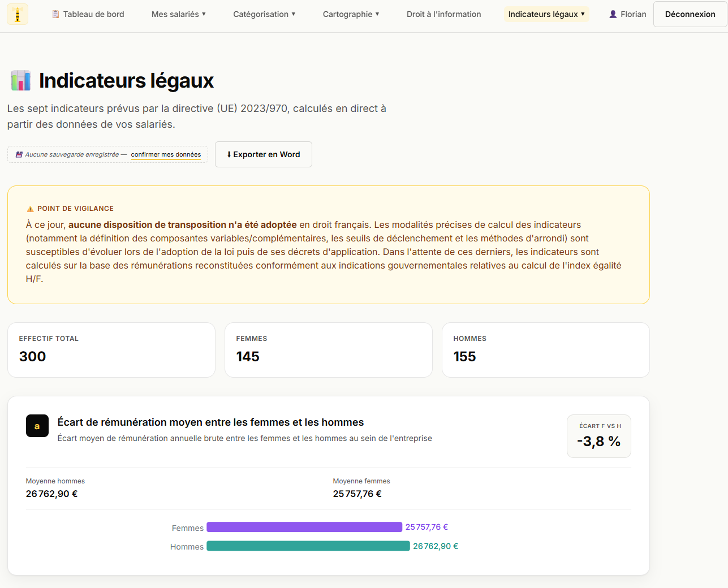Open the Cartographie dropdown
728x588 pixels.
pos(351,14)
